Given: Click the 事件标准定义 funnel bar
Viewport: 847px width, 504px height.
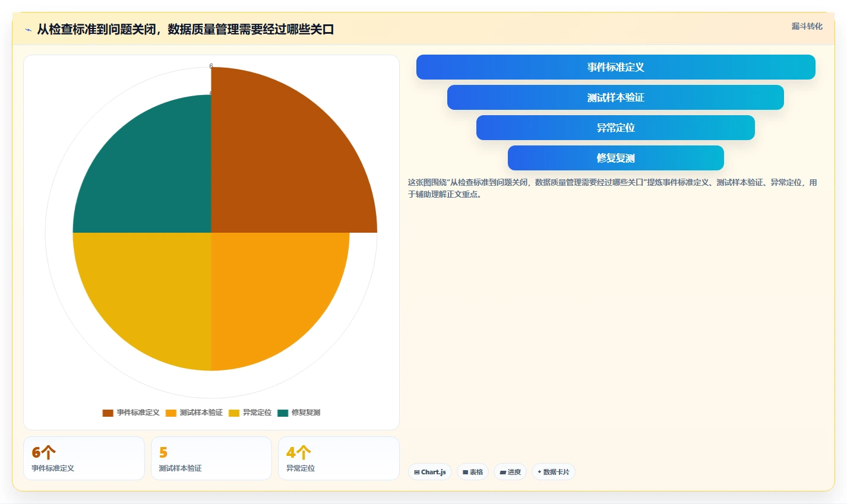Looking at the screenshot, I should click(x=616, y=67).
